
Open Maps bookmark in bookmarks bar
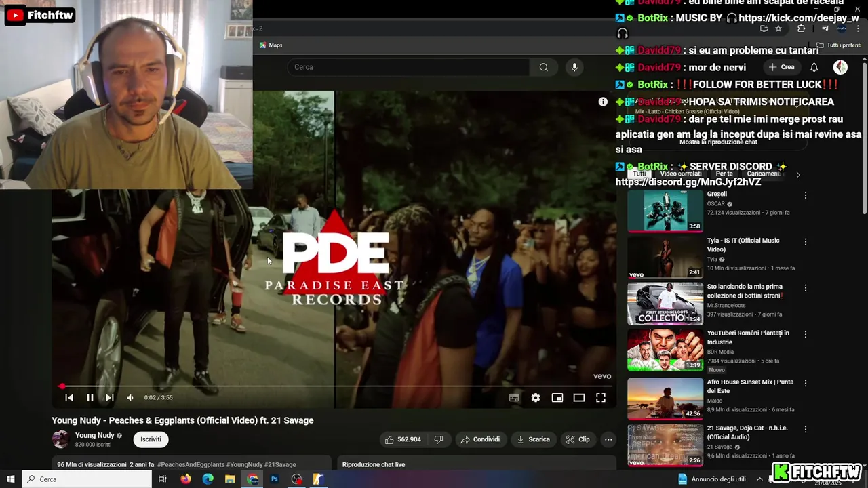[x=271, y=45]
